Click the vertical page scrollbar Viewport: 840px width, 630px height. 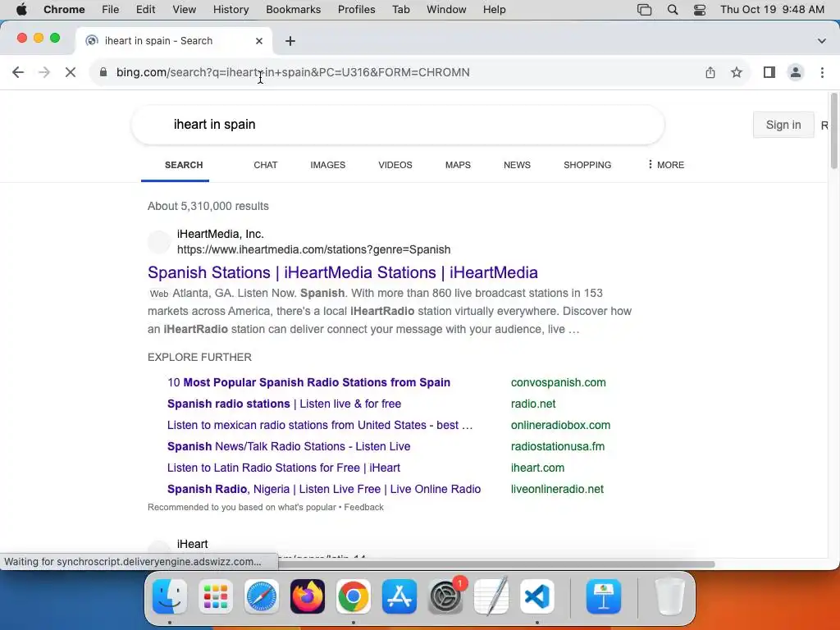pos(833,131)
